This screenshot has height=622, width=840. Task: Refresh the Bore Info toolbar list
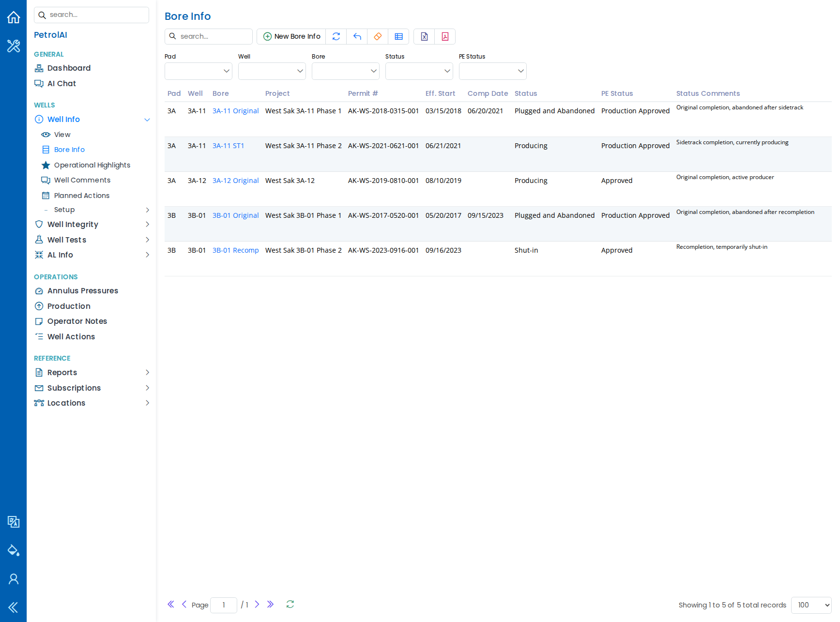(x=336, y=36)
